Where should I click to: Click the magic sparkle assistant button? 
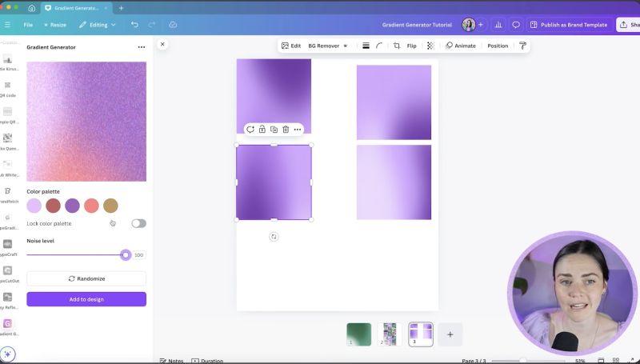click(x=8, y=354)
